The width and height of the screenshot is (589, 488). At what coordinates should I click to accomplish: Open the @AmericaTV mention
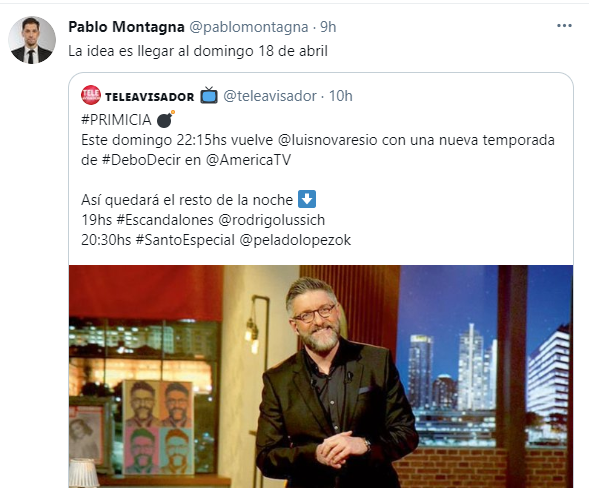(x=248, y=160)
